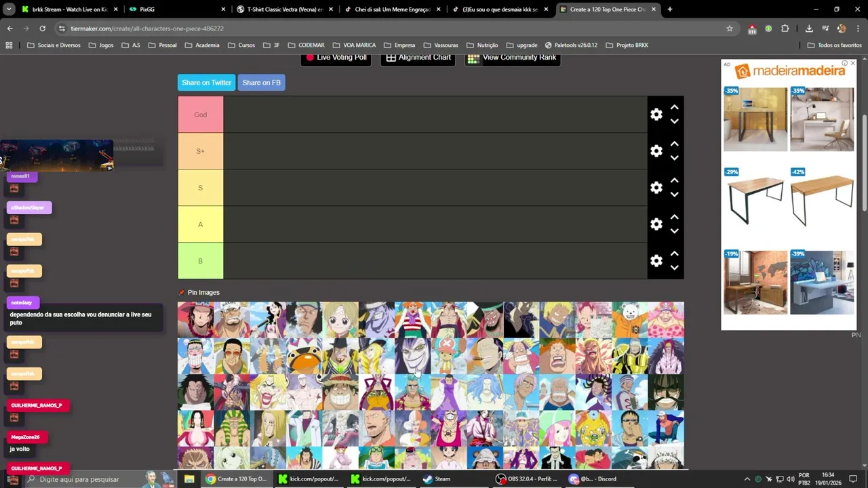Reload the tiermaker page
This screenshot has width=868, height=488.
(x=42, y=28)
